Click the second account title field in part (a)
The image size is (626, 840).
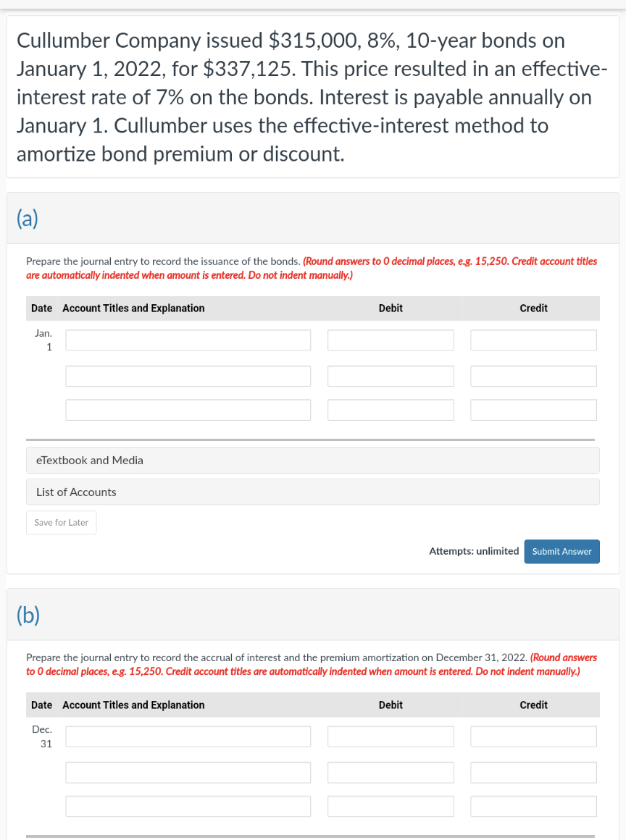188,376
